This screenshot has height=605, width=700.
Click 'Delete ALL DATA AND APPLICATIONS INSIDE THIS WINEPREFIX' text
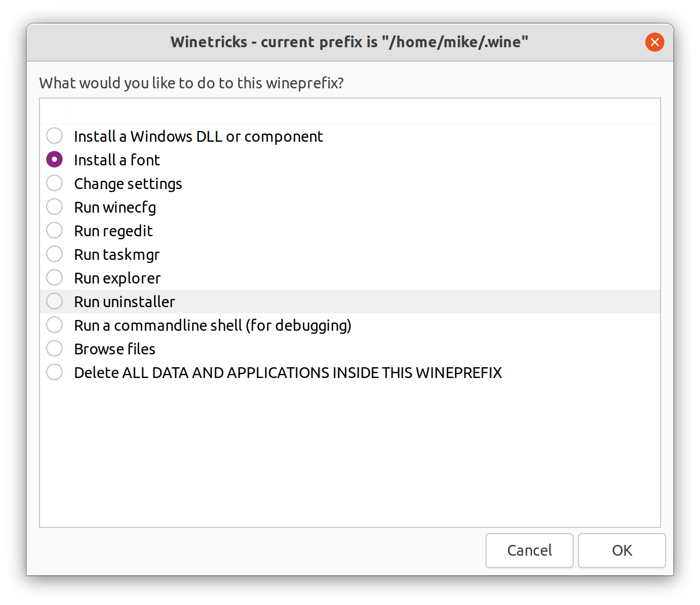(x=288, y=373)
